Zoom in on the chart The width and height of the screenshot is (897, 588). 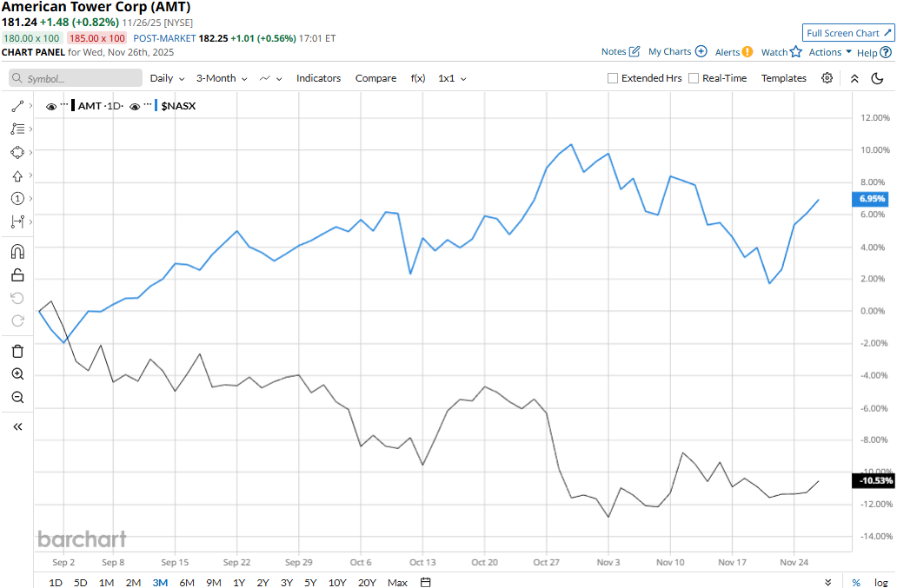(17, 374)
